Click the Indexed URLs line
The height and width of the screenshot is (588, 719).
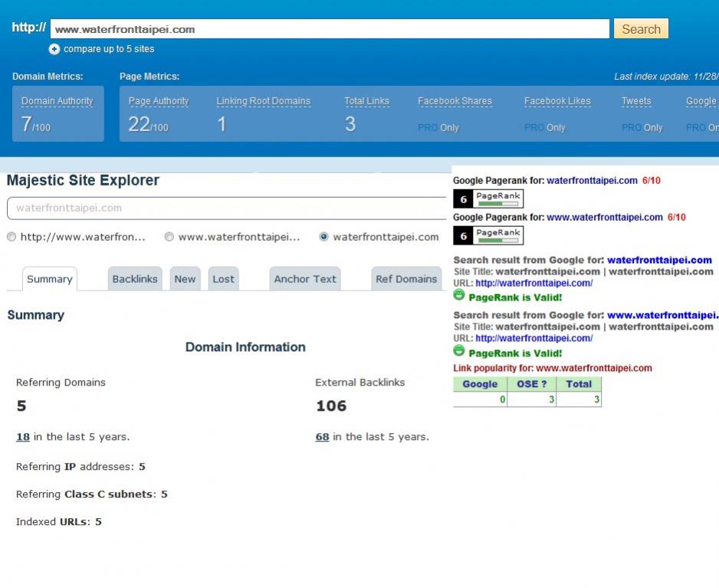click(x=59, y=521)
